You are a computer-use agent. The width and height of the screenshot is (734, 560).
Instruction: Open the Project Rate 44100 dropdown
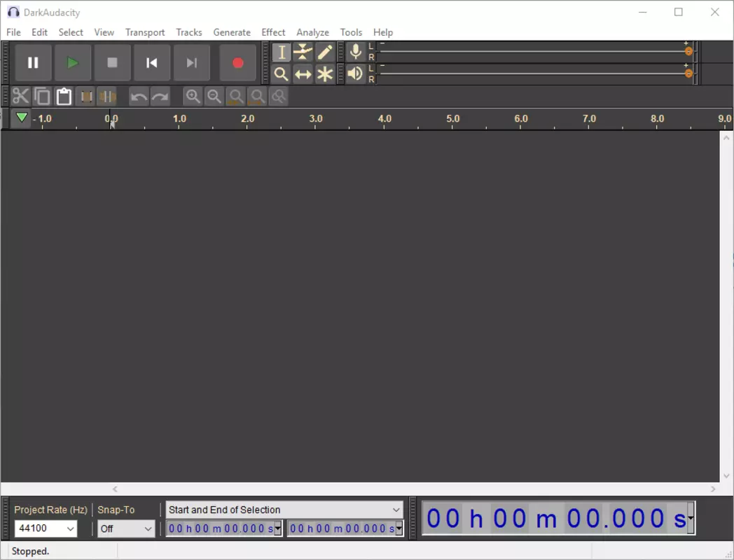click(x=46, y=528)
